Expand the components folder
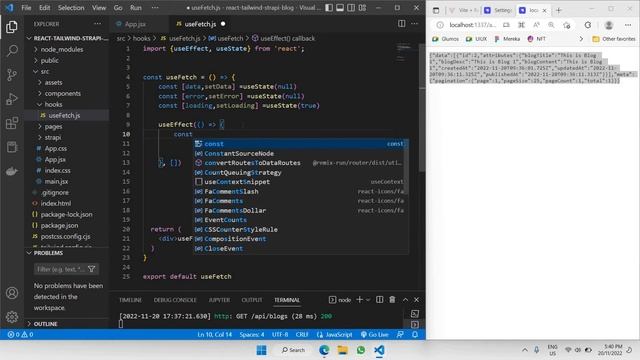The image size is (640, 360). point(62,93)
